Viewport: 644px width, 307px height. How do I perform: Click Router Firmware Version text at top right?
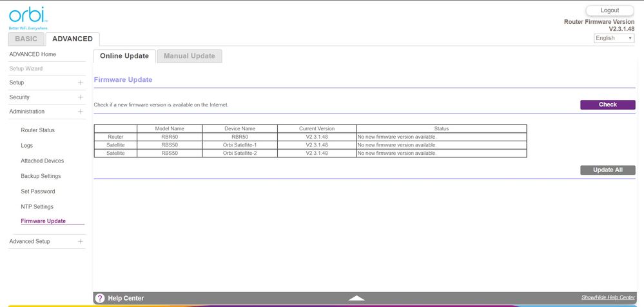(599, 22)
